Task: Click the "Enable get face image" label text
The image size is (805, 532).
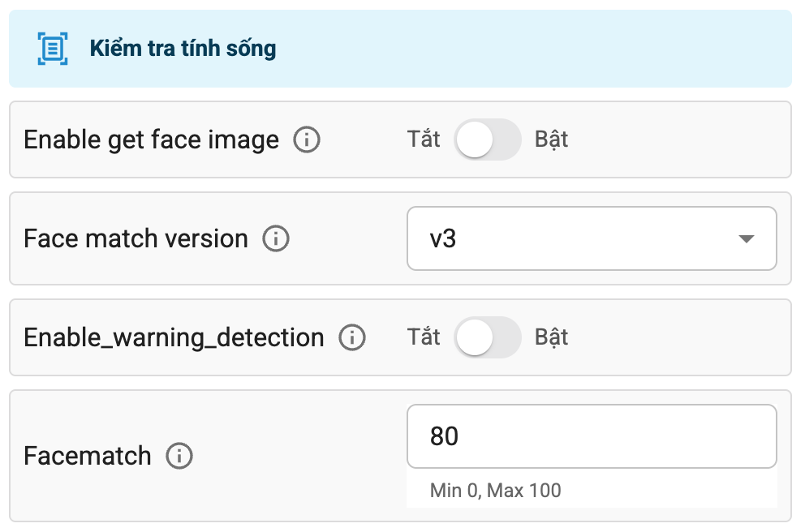Action: (x=151, y=140)
